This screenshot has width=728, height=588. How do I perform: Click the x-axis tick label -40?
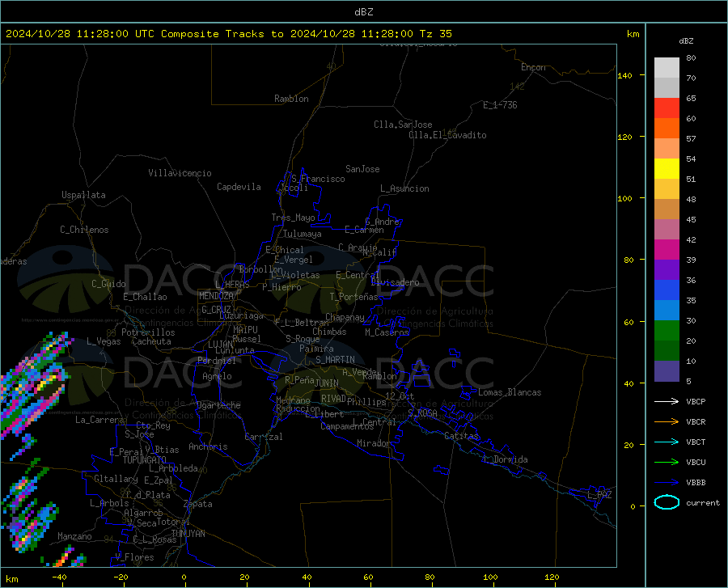(x=59, y=577)
